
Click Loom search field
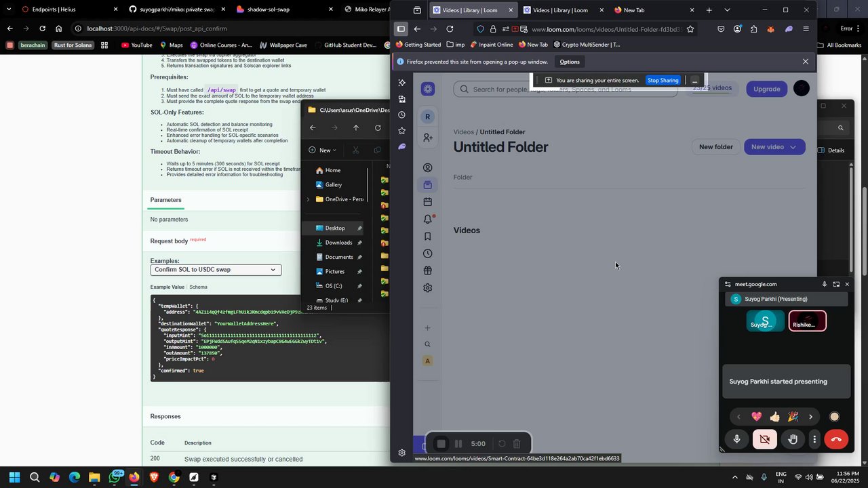pyautogui.click(x=566, y=89)
